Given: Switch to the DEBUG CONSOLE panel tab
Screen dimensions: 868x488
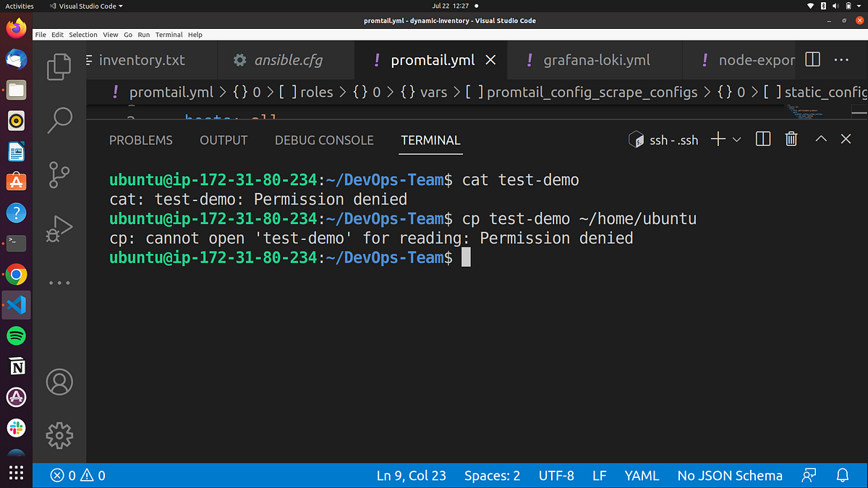Looking at the screenshot, I should (x=324, y=140).
